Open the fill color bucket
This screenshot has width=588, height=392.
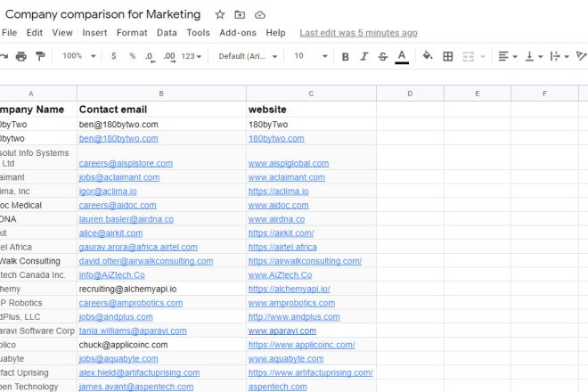[428, 56]
